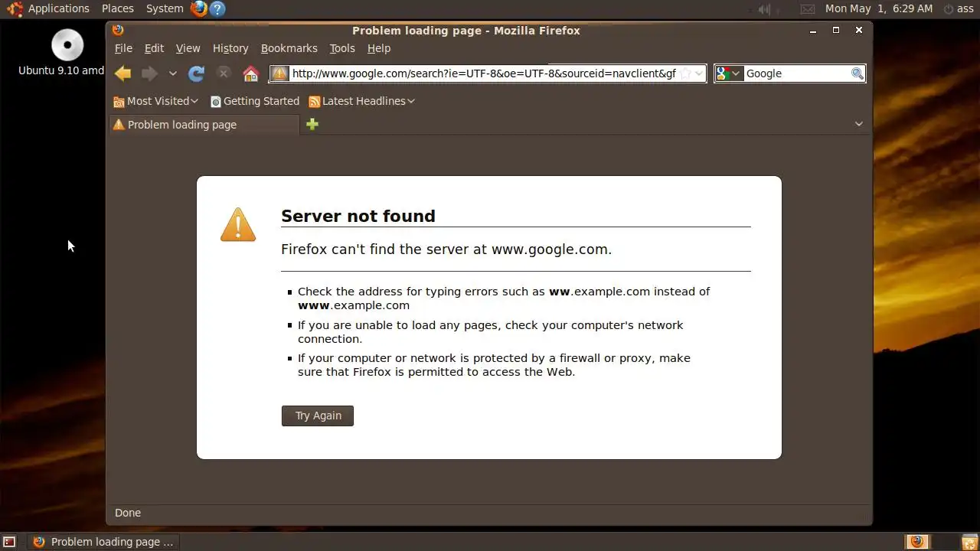Viewport: 980px width, 551px height.
Task: Open the Tools menu
Action: tap(342, 48)
